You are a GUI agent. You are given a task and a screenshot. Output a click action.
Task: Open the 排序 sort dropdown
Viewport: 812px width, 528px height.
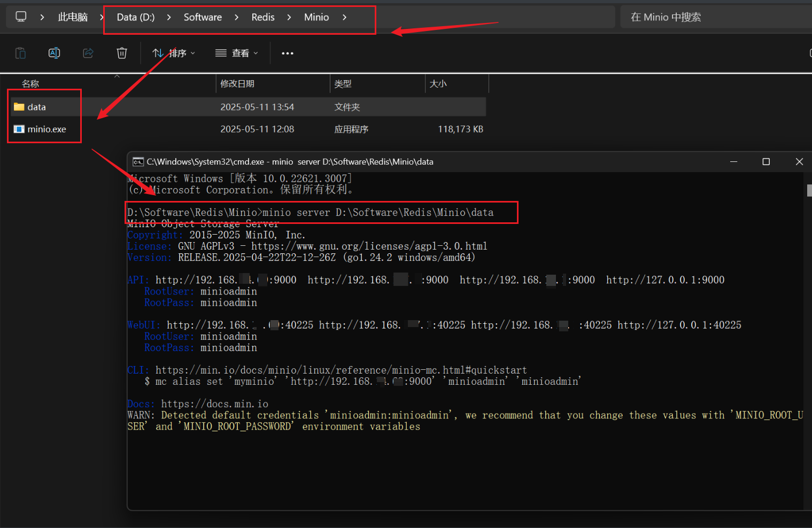[x=174, y=53]
